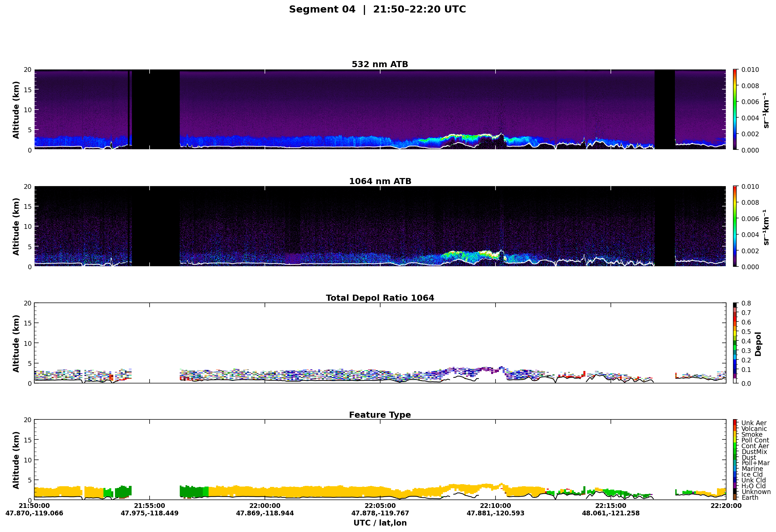776x532 pixels.
Task: Click the 0.8 value on Depol colorbar
Action: [x=746, y=303]
